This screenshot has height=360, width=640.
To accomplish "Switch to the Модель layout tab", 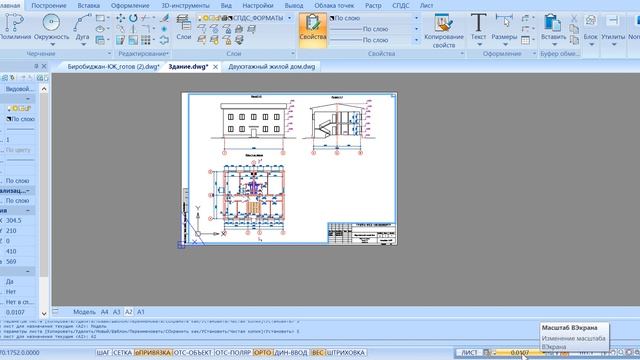I will click(x=84, y=312).
